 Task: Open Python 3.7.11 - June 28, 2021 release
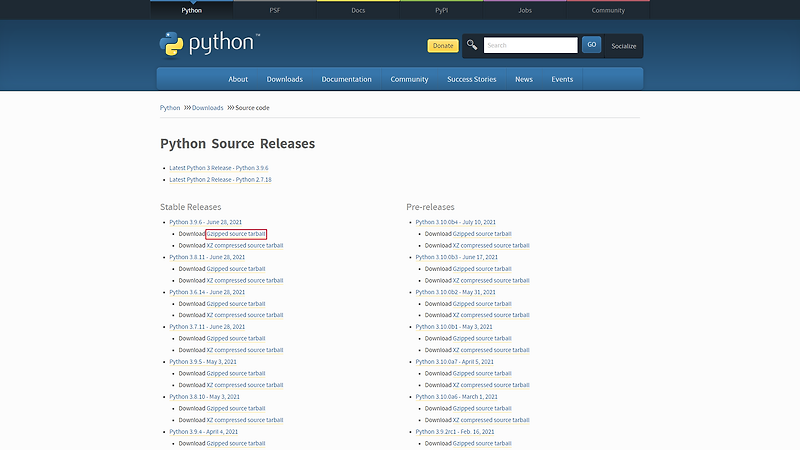[x=207, y=327]
